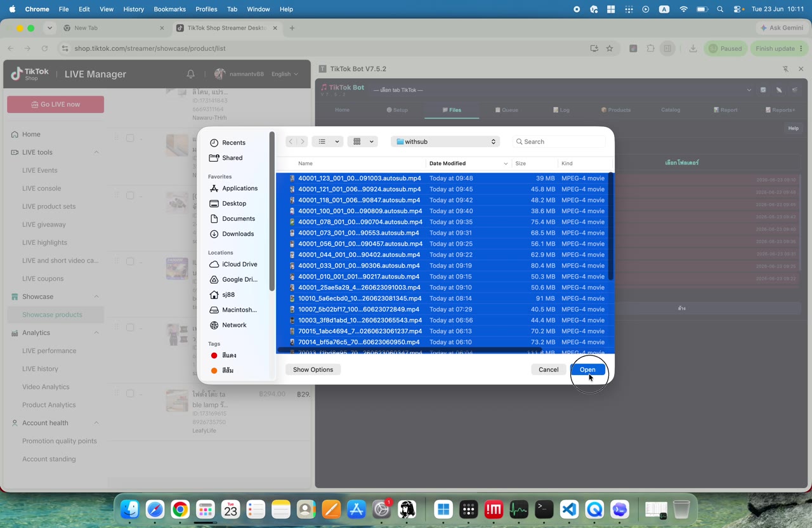Sort by Date Modified column
Screen dimensions: 812x528
(468, 163)
